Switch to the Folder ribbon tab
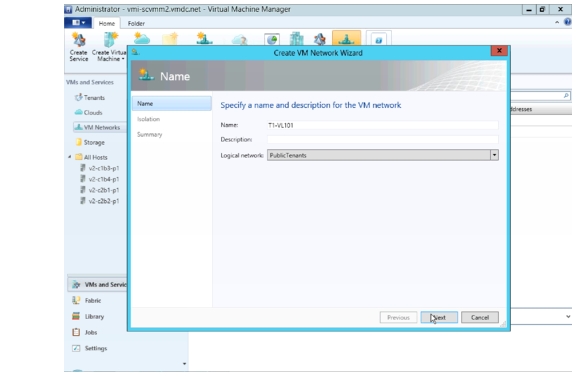Image resolution: width=576 pixels, height=376 pixels. (136, 23)
